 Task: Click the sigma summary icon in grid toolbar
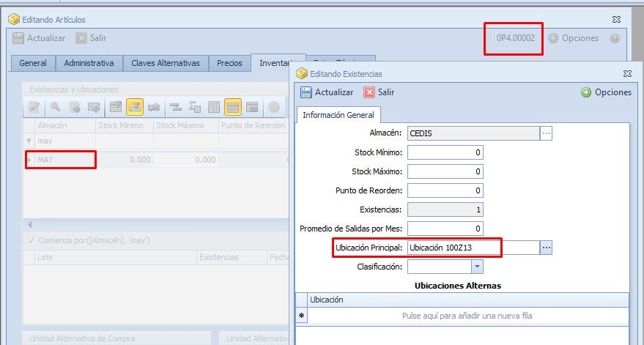coord(195,107)
